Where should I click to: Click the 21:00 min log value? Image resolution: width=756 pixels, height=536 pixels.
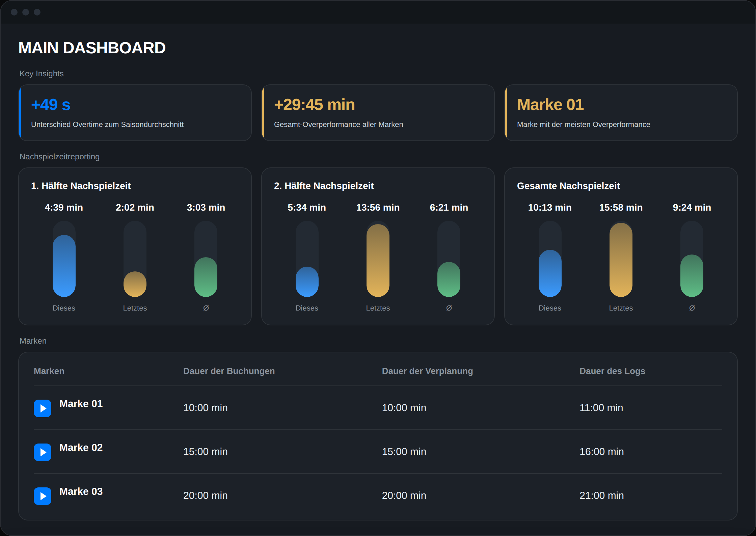point(601,495)
